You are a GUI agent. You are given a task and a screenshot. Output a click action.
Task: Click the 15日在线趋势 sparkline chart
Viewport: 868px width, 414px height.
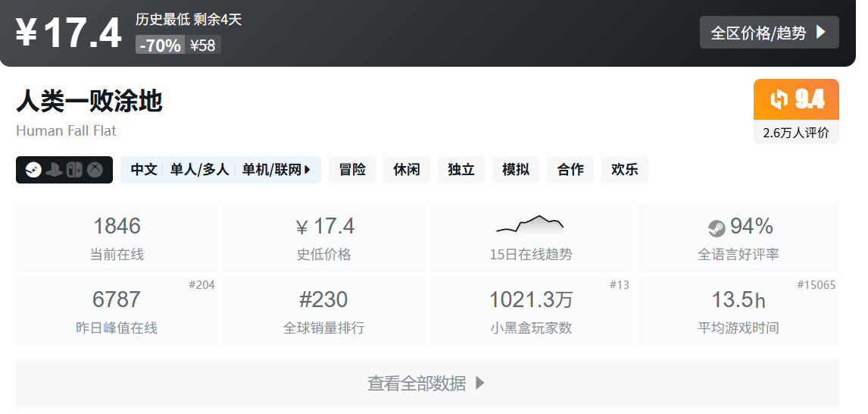pyautogui.click(x=530, y=224)
